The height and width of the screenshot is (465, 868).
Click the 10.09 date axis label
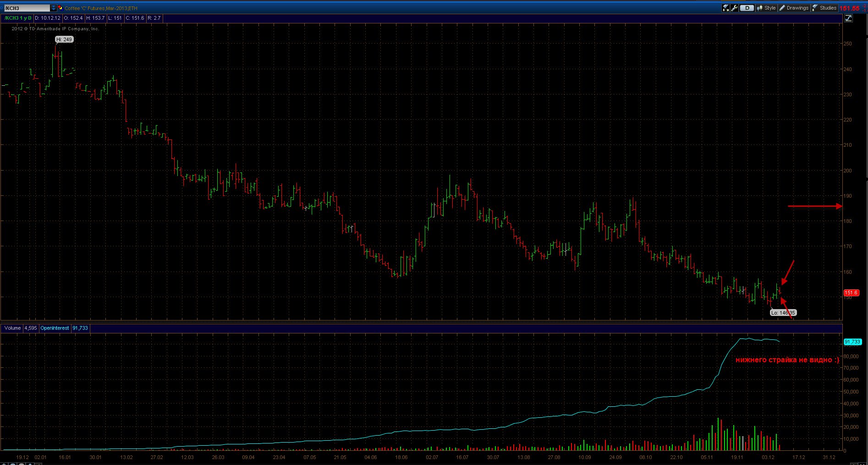tap(584, 457)
